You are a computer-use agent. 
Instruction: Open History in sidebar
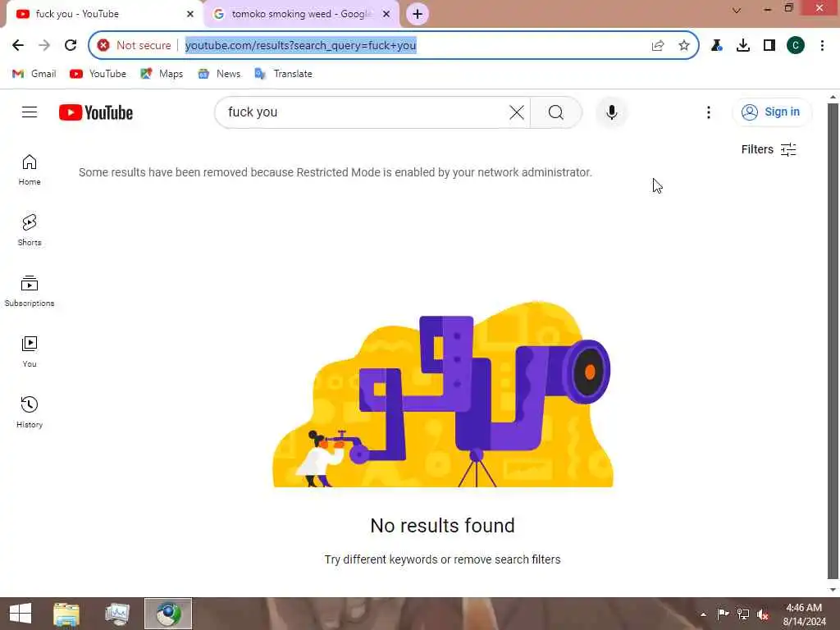pyautogui.click(x=30, y=412)
